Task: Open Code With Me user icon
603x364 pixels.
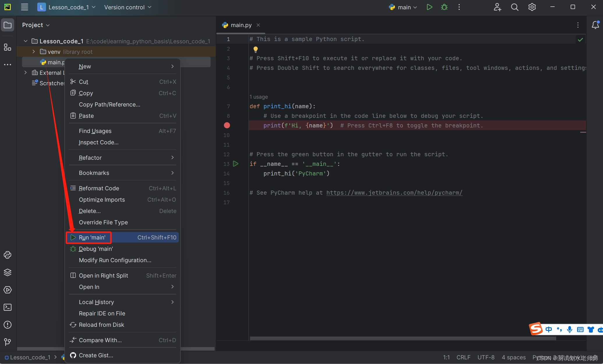Action: (x=497, y=7)
